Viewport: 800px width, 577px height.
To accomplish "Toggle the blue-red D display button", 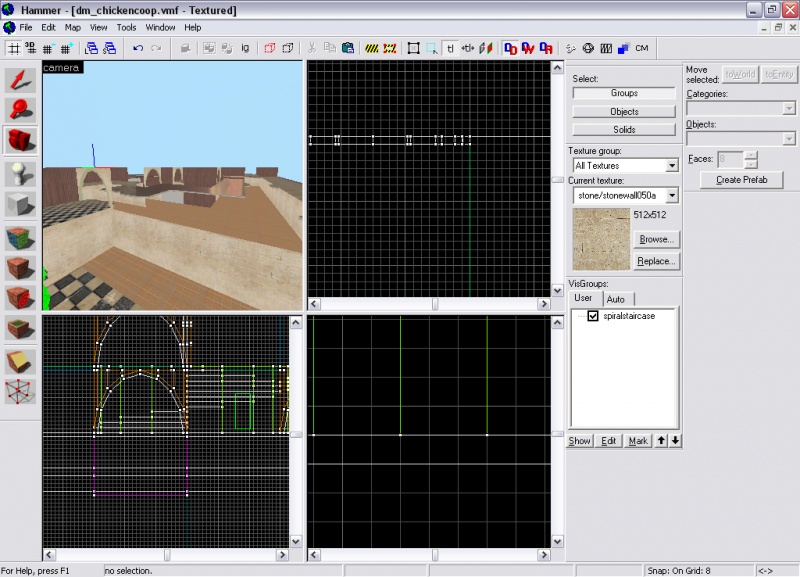I will [x=510, y=48].
